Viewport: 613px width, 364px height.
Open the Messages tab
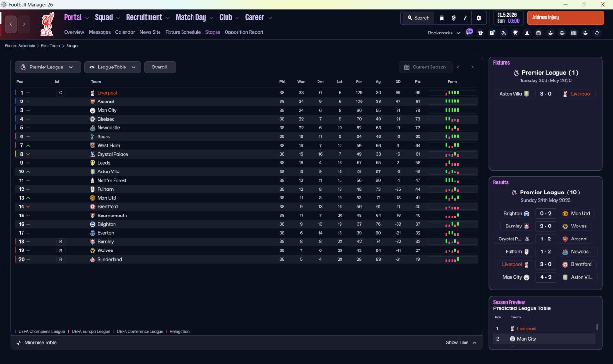pos(100,32)
